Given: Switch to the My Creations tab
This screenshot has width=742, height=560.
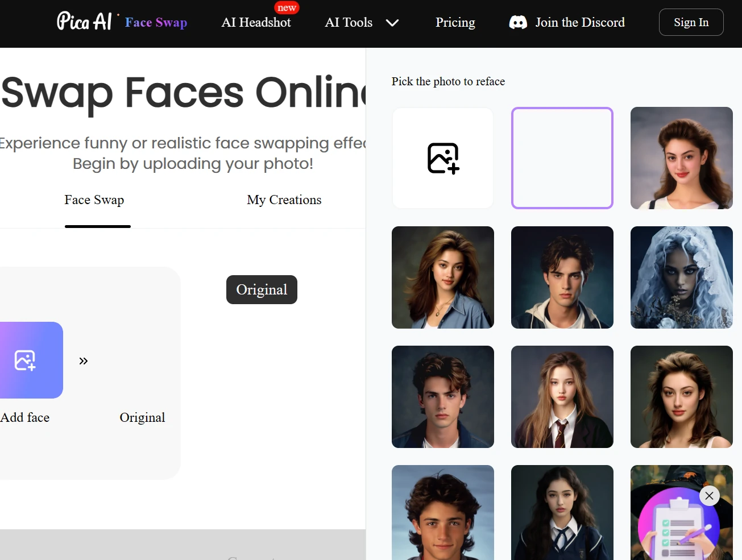Looking at the screenshot, I should (x=284, y=200).
